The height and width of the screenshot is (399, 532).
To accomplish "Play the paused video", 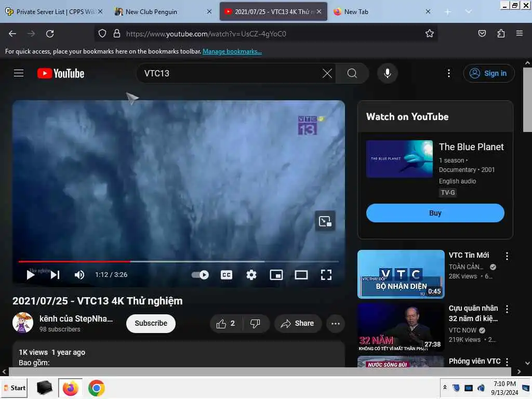I will pyautogui.click(x=30, y=275).
